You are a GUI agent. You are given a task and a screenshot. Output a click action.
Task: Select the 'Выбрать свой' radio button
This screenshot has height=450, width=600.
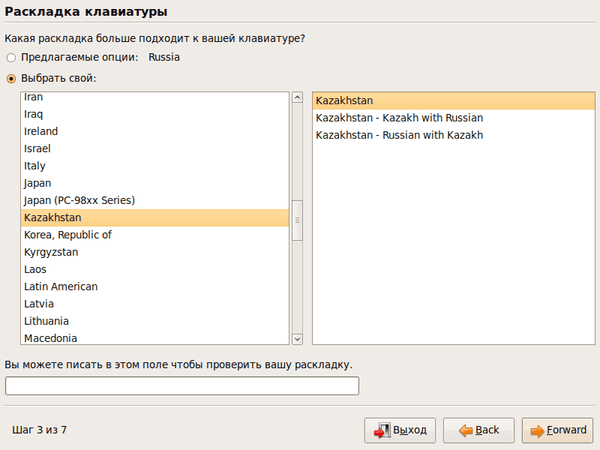[x=11, y=79]
